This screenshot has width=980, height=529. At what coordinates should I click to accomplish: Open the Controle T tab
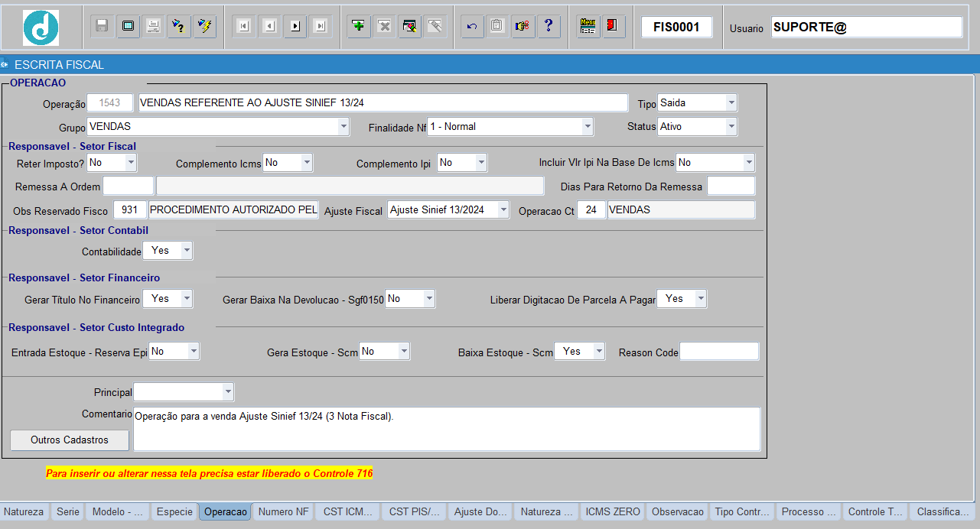[x=876, y=511]
